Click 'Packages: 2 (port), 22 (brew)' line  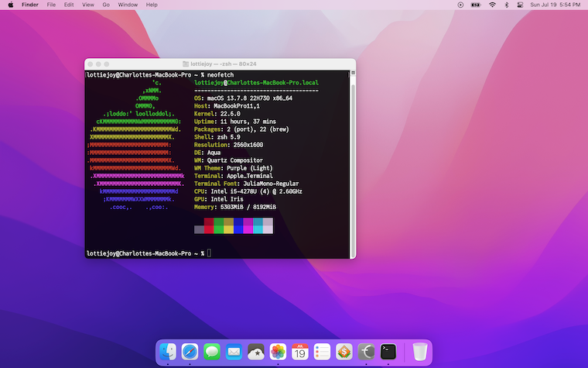pos(242,129)
